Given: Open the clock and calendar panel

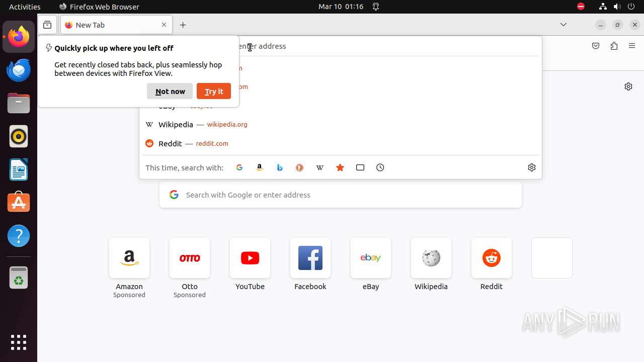Looking at the screenshot, I should point(341,7).
